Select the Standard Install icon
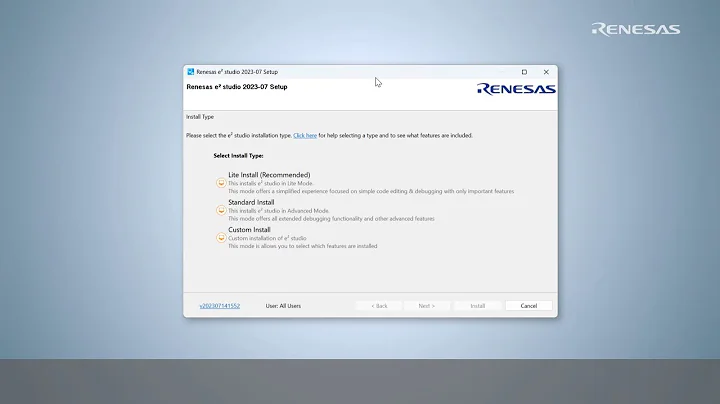Screen dimensions: 720x404 click(221, 210)
